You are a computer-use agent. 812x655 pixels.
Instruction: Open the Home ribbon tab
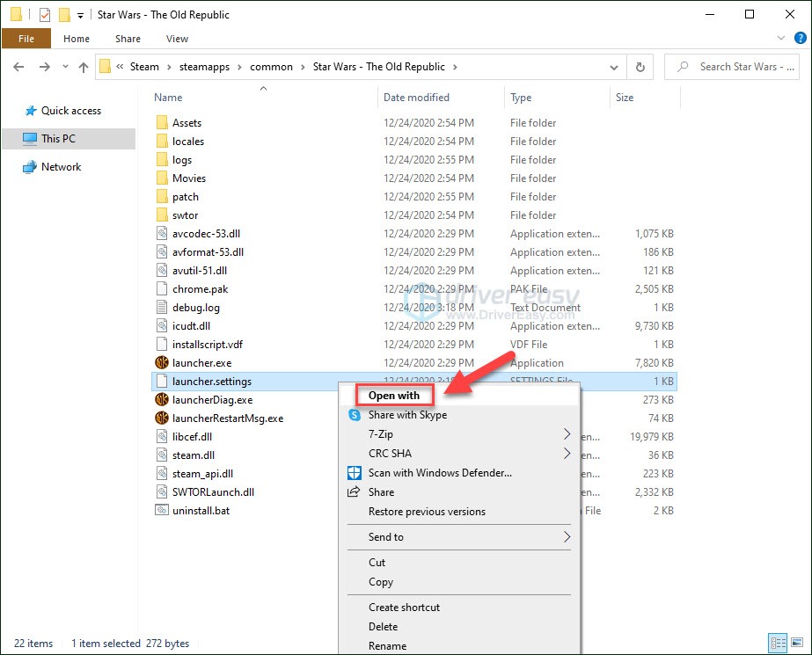(x=77, y=39)
